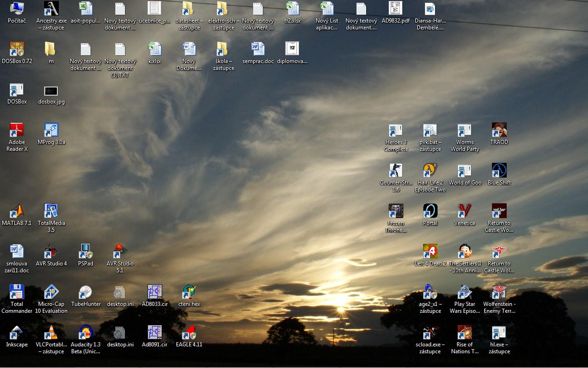Select the TubeHunter icon

(x=85, y=292)
